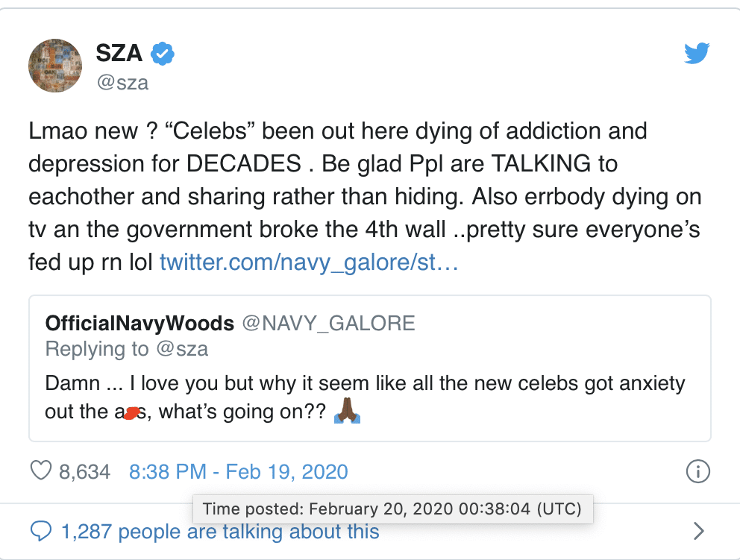Click the speech bubble reply icon

pyautogui.click(x=41, y=531)
